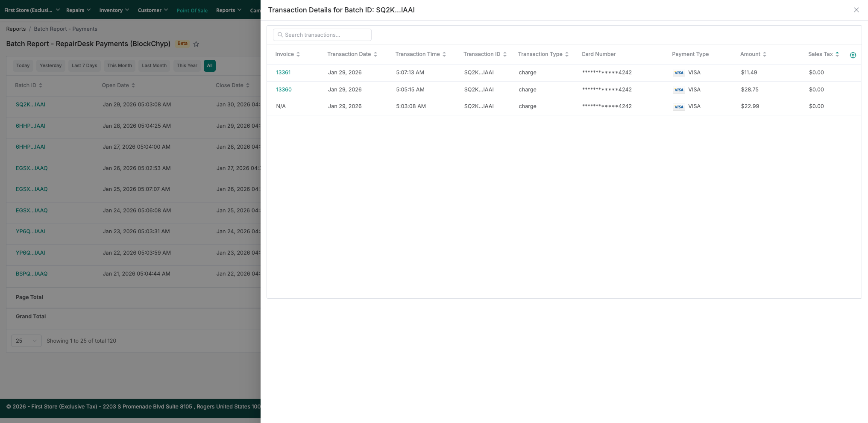Sort by Transaction Date column
The height and width of the screenshot is (423, 868).
tap(375, 54)
